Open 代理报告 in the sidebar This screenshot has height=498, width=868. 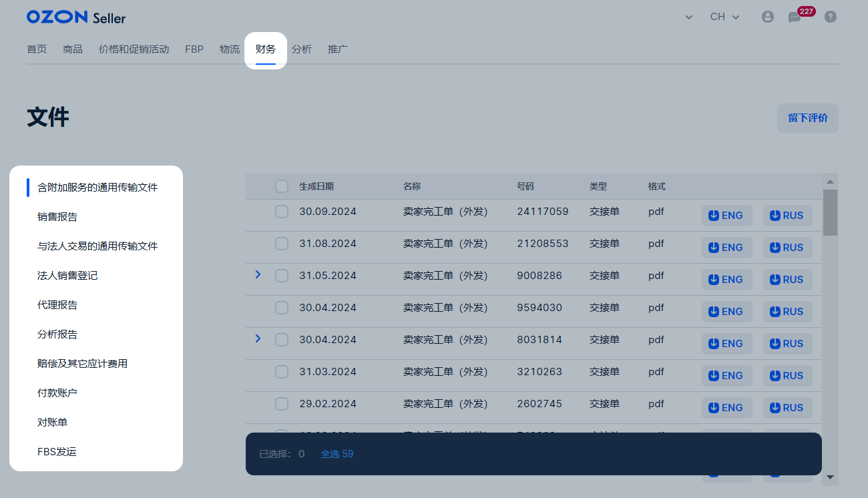tap(57, 305)
